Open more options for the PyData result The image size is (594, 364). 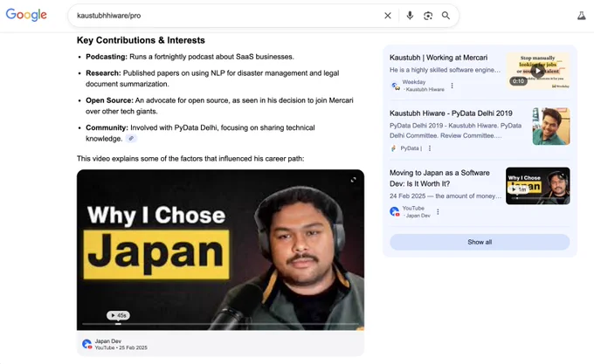coord(430,148)
